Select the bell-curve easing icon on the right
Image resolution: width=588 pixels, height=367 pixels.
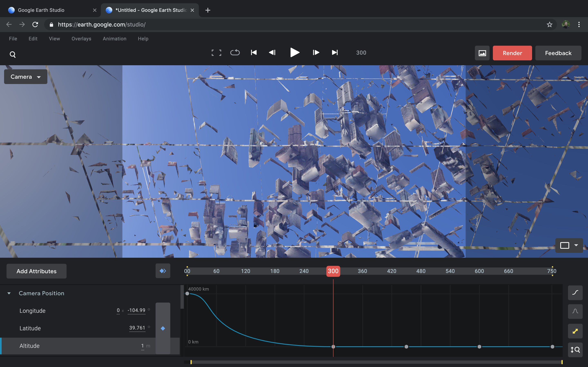click(575, 311)
